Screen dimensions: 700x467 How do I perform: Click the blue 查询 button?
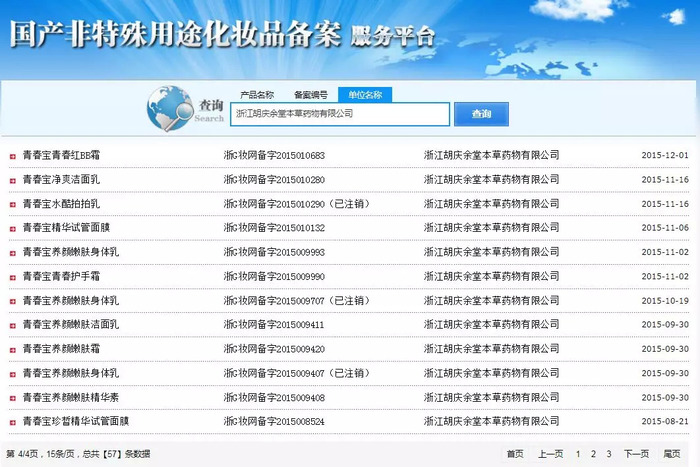tap(481, 114)
